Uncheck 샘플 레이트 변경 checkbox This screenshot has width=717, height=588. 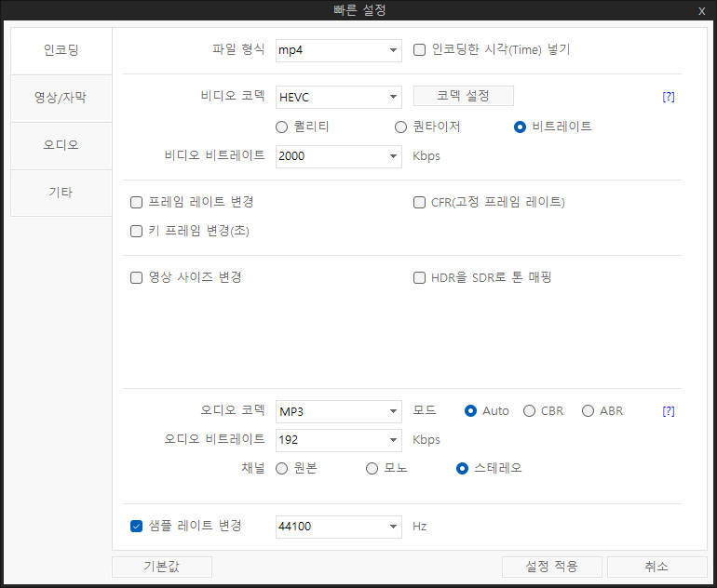pyautogui.click(x=136, y=527)
